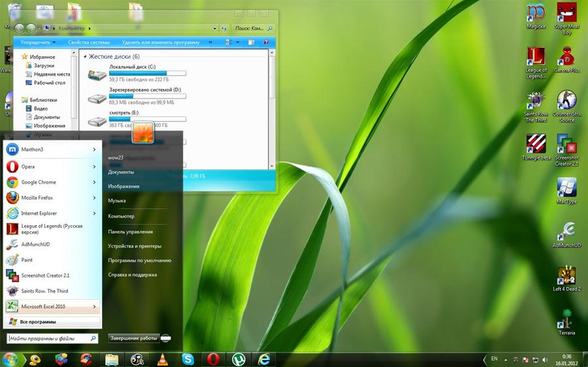Open shutdown options arrow beside Завершение работы

coord(167,338)
